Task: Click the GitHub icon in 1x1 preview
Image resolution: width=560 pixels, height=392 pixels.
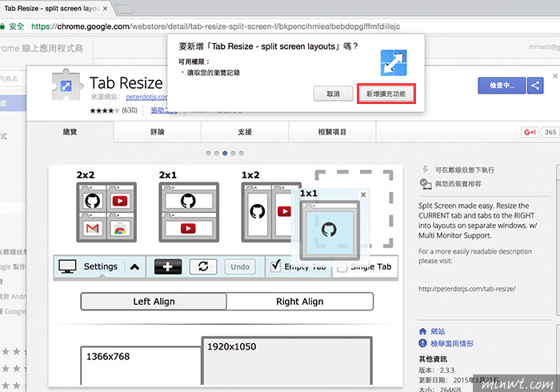Action: tap(329, 230)
